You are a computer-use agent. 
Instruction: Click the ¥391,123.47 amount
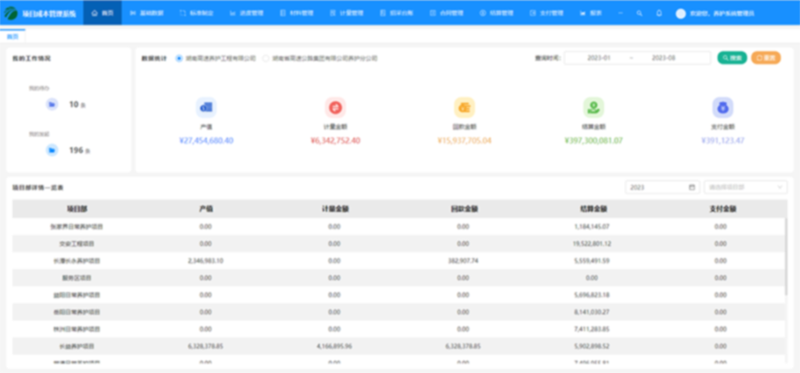(722, 140)
